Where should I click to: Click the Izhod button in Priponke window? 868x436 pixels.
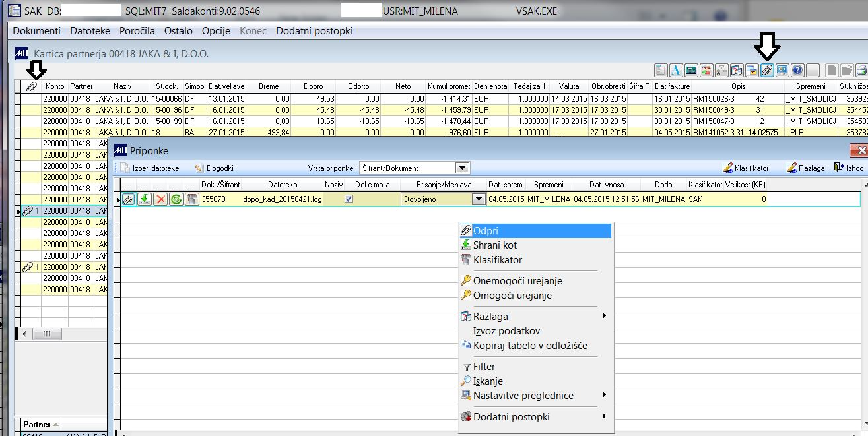848,168
